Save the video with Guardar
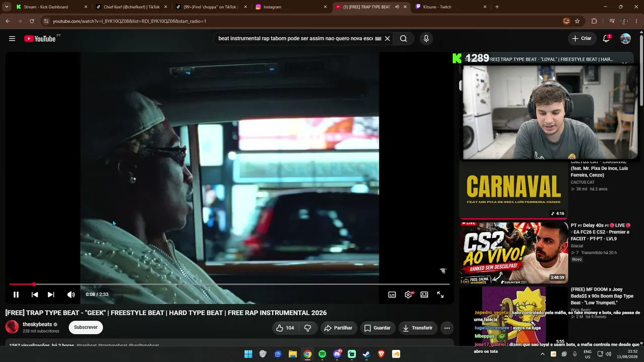The height and width of the screenshot is (362, 644). pyautogui.click(x=377, y=328)
